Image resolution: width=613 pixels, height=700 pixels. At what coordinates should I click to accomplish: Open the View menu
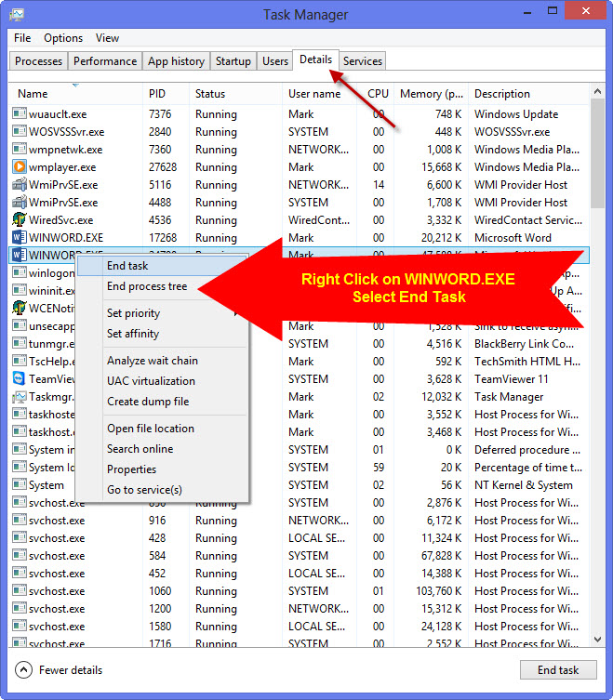[x=107, y=38]
